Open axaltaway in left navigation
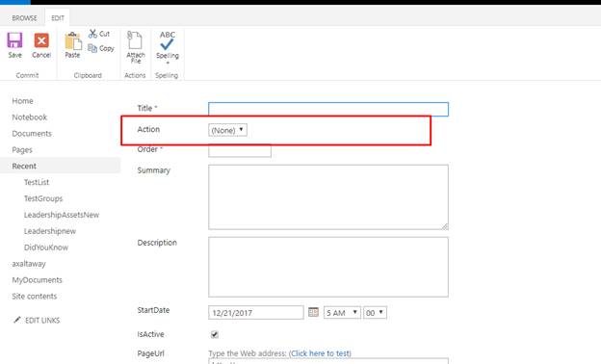This screenshot has width=601, height=364. [29, 264]
